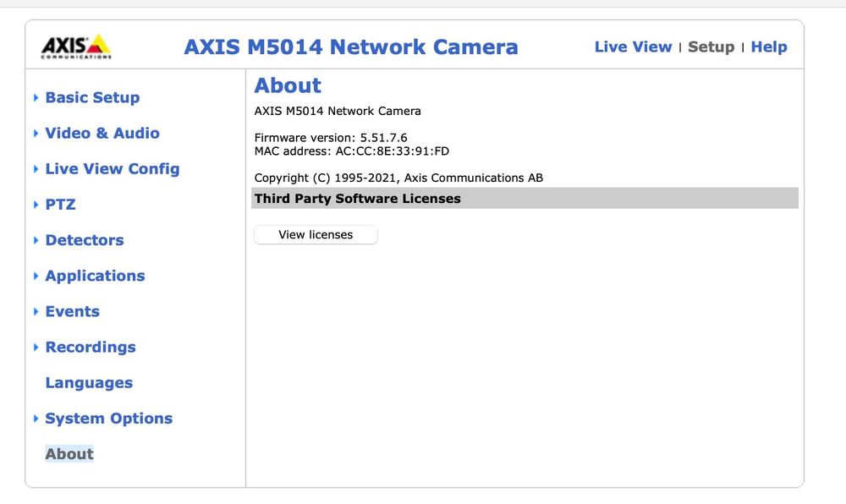Open the Live View link
This screenshot has height=504, width=846.
tap(633, 47)
